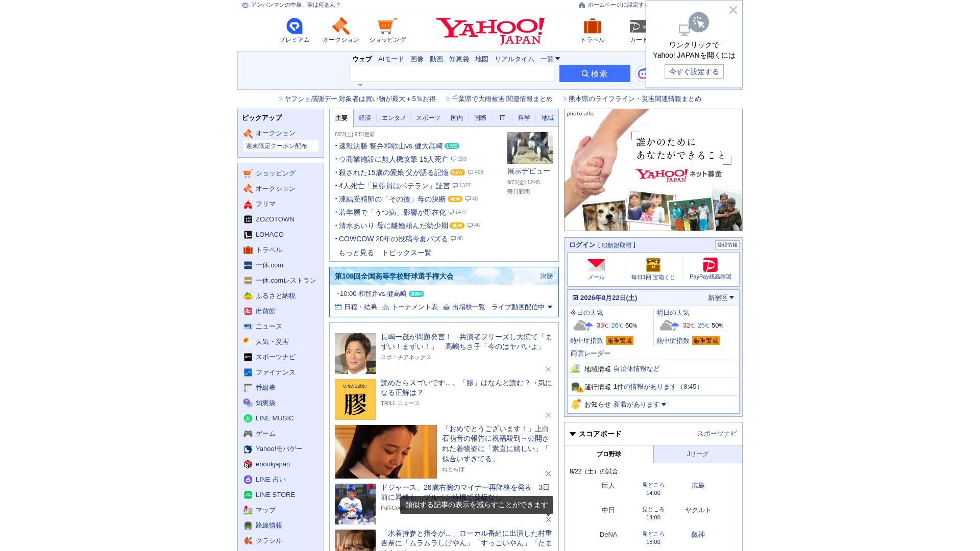Open ebookjapan in the sidebar
980x551 pixels.
[273, 464]
